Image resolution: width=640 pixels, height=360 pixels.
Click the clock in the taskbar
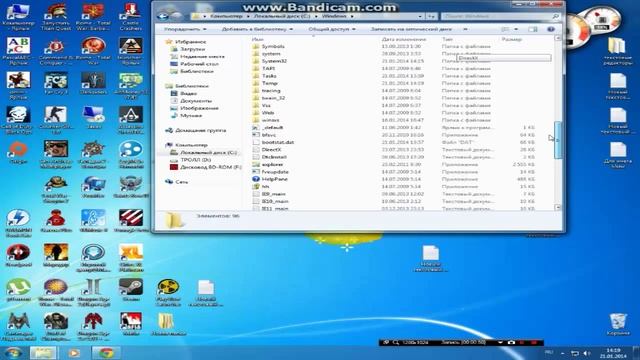click(x=613, y=353)
